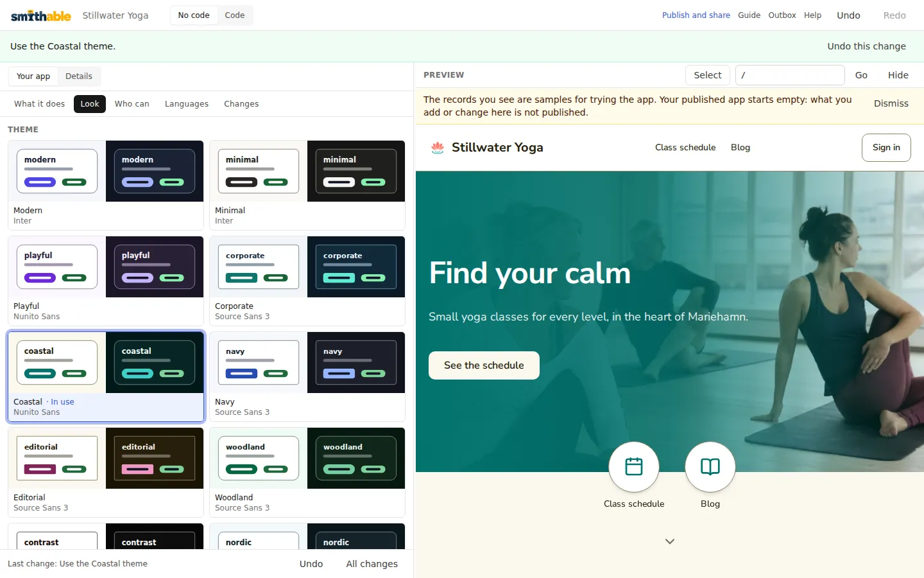Choose the Editorial theme card
Viewport: 924px width, 578px height.
coord(106,472)
